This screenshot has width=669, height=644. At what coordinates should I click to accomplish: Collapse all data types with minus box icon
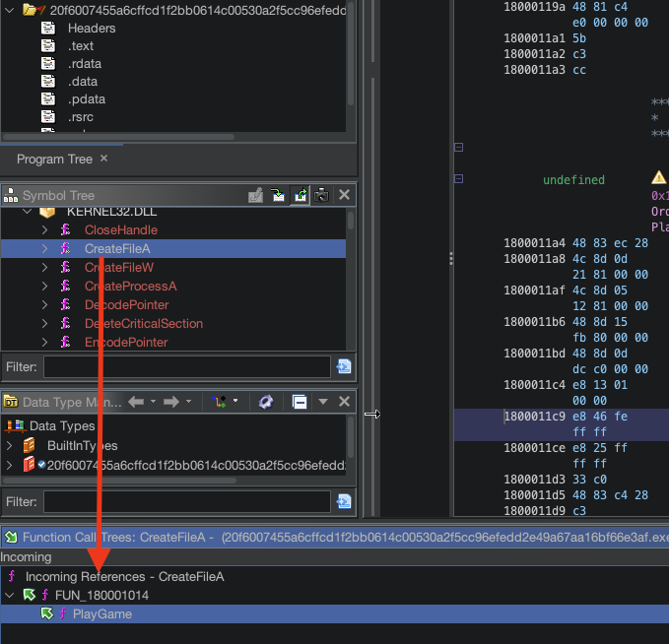300,402
